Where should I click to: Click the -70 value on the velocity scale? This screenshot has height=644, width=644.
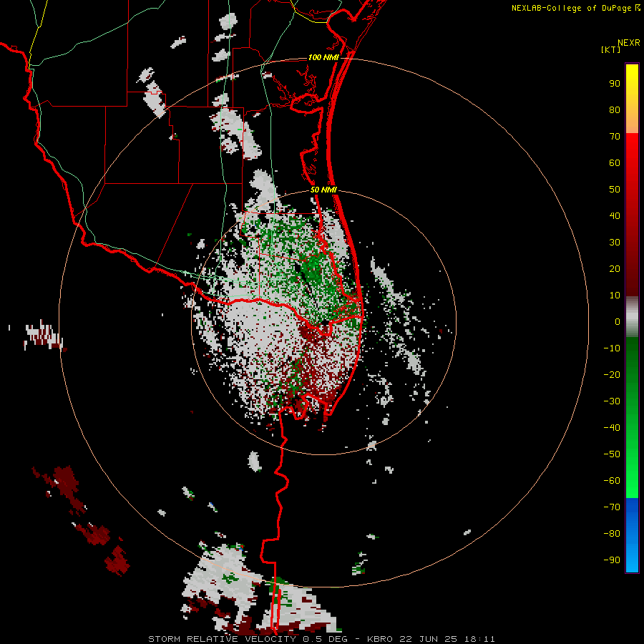pyautogui.click(x=612, y=507)
